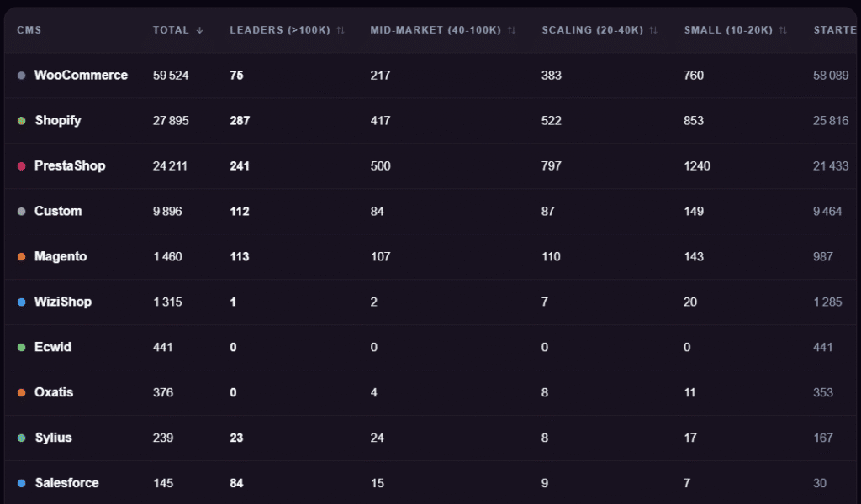Open the Salesforce CMS entry
Screen dimensions: 861x504
[66, 483]
